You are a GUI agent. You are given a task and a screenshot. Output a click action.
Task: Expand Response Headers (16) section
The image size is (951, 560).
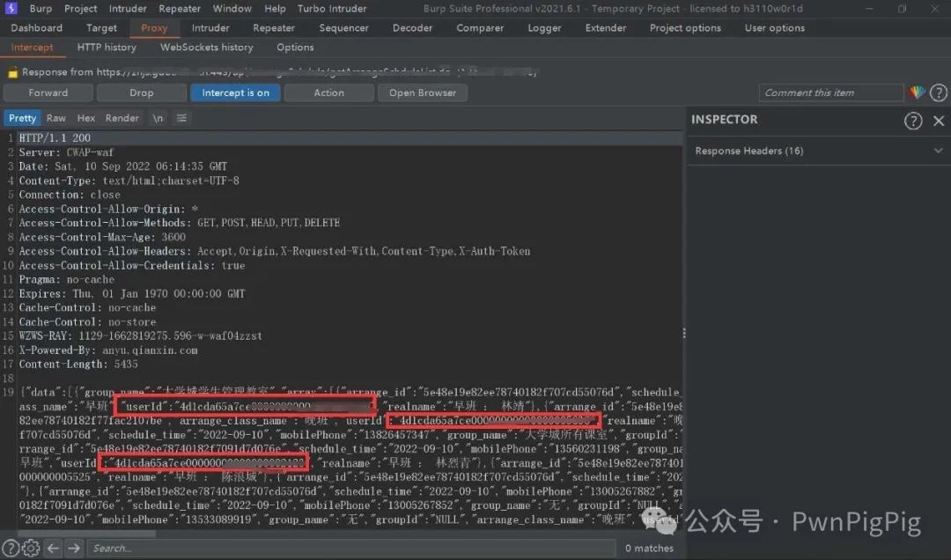(x=819, y=151)
